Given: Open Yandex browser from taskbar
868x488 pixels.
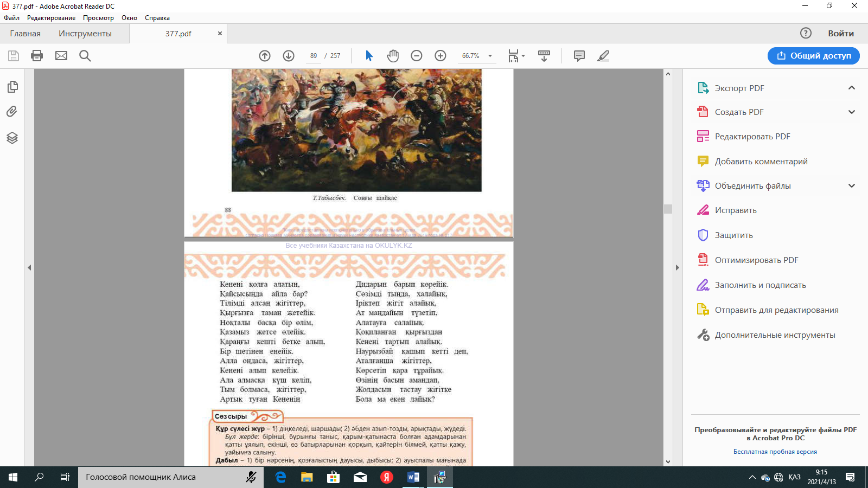Looking at the screenshot, I should pos(387,477).
